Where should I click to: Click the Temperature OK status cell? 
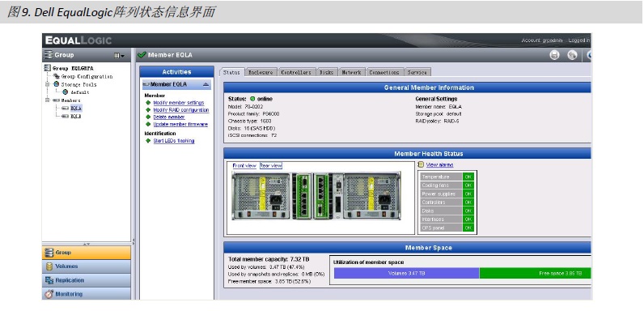(468, 177)
